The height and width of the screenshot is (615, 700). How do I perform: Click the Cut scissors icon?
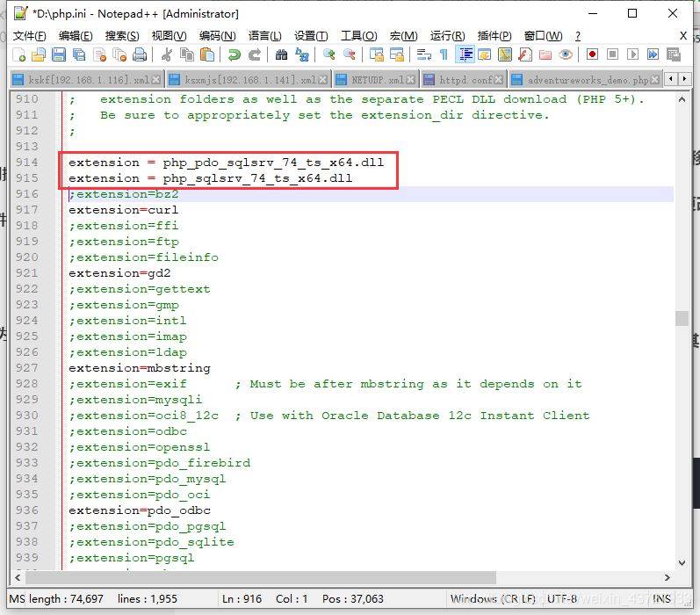[x=167, y=55]
